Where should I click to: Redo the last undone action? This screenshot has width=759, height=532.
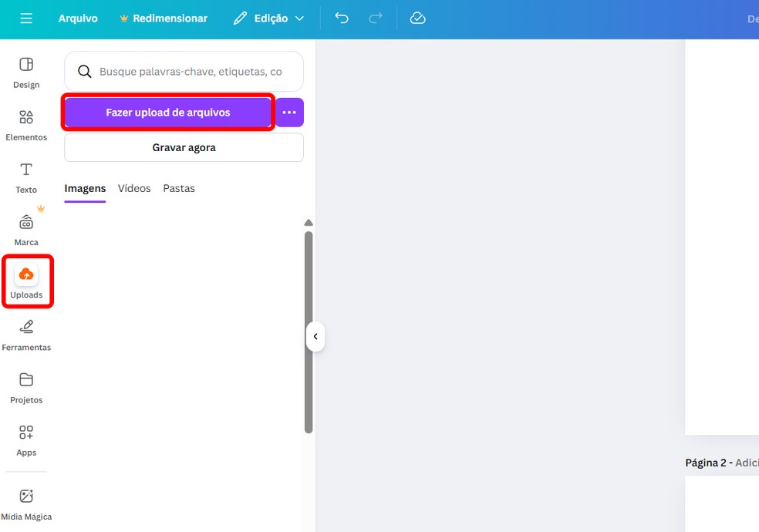tap(375, 19)
